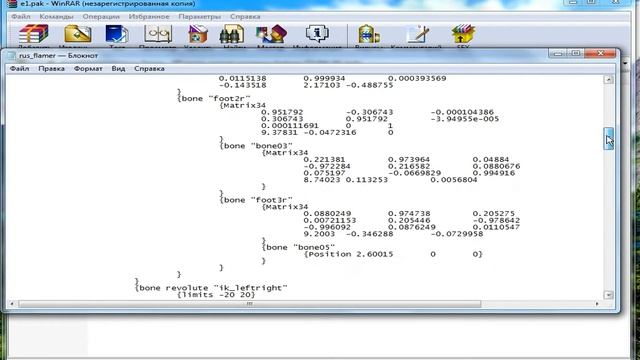Click Notepad horizontal scrollbar left arrow
Viewport: 640px width, 360px height.
click(x=12, y=304)
